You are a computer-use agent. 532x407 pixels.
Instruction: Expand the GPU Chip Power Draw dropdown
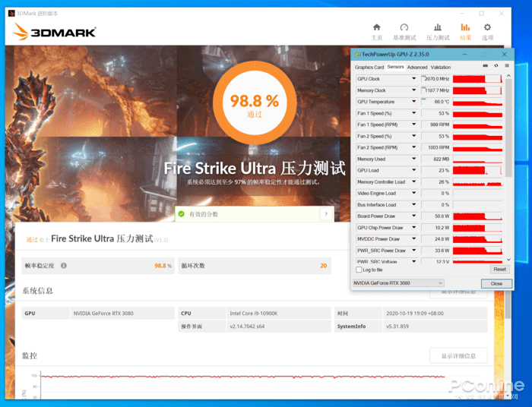pyautogui.click(x=414, y=227)
